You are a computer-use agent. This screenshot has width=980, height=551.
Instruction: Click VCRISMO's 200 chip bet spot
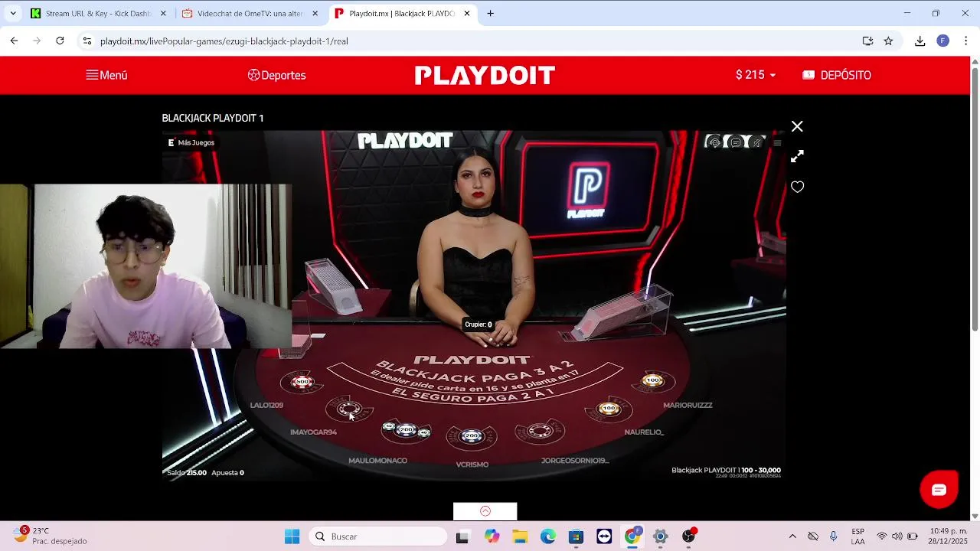click(x=472, y=436)
